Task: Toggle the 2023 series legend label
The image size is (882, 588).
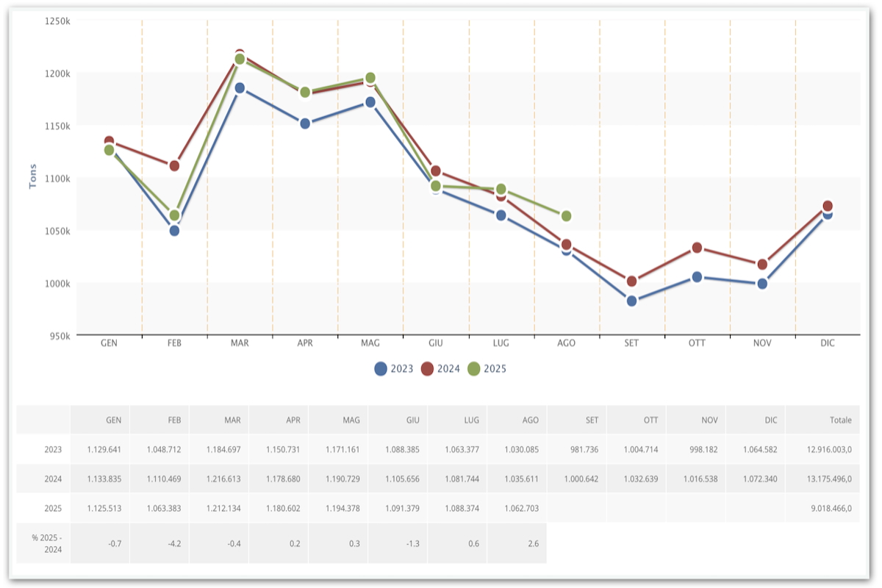Action: coord(402,369)
